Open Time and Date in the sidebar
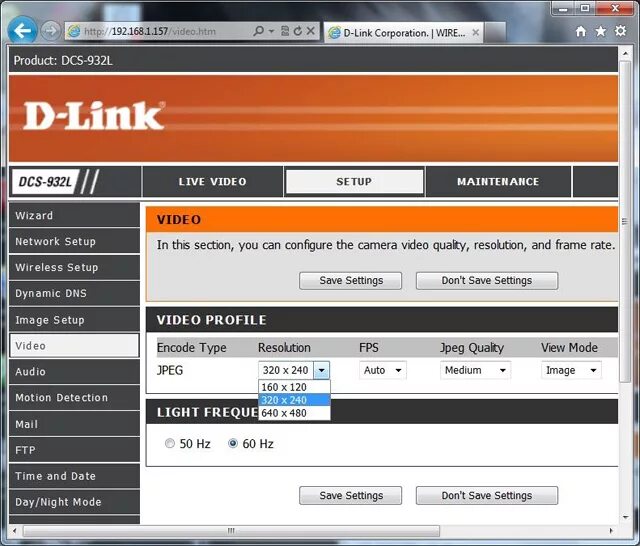Viewport: 640px width, 546px height. pos(74,476)
